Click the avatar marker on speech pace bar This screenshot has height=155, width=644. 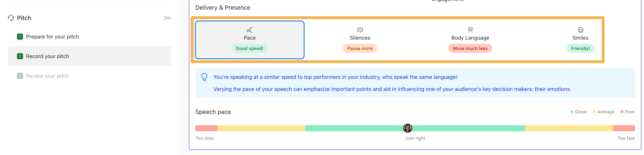pyautogui.click(x=408, y=128)
